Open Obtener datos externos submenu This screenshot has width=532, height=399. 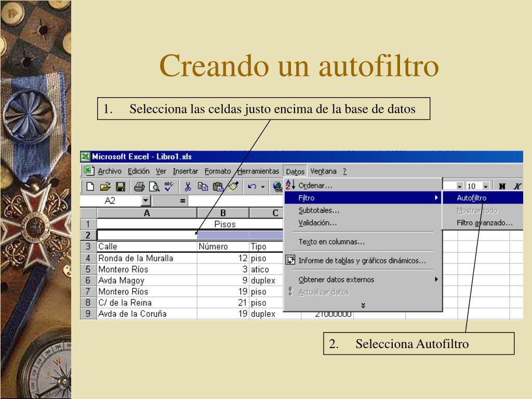click(363, 280)
